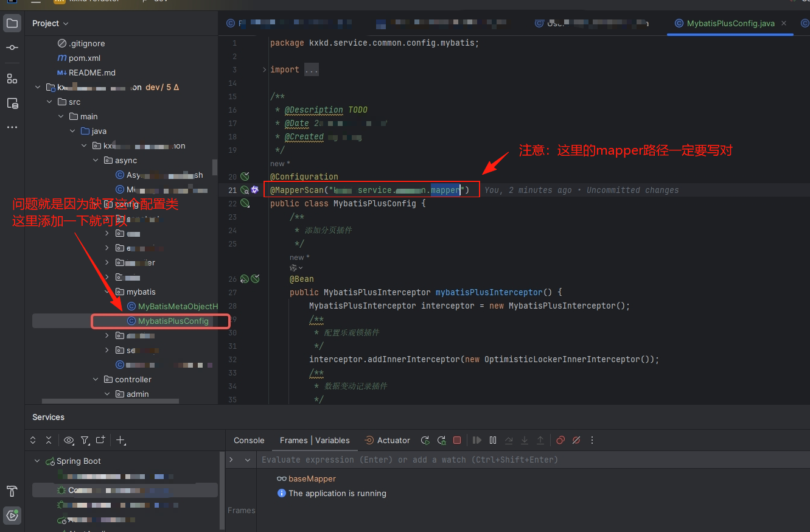Screen dimensions: 810x532
Task: Open the Project view dropdown
Action: pyautogui.click(x=51, y=23)
